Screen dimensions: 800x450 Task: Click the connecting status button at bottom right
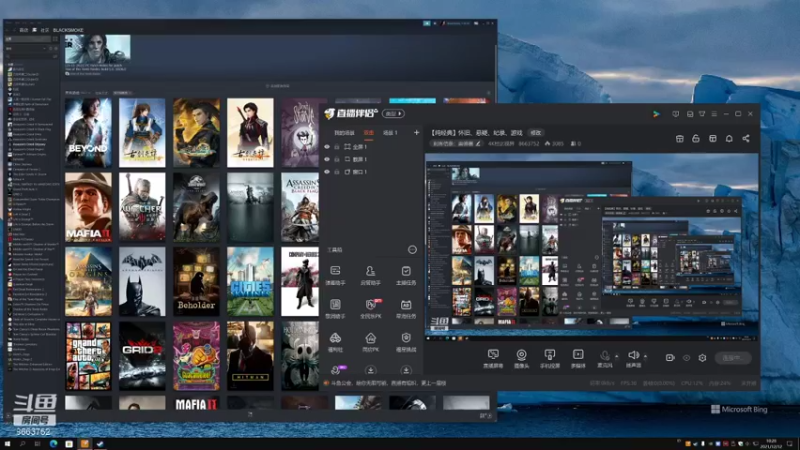733,358
